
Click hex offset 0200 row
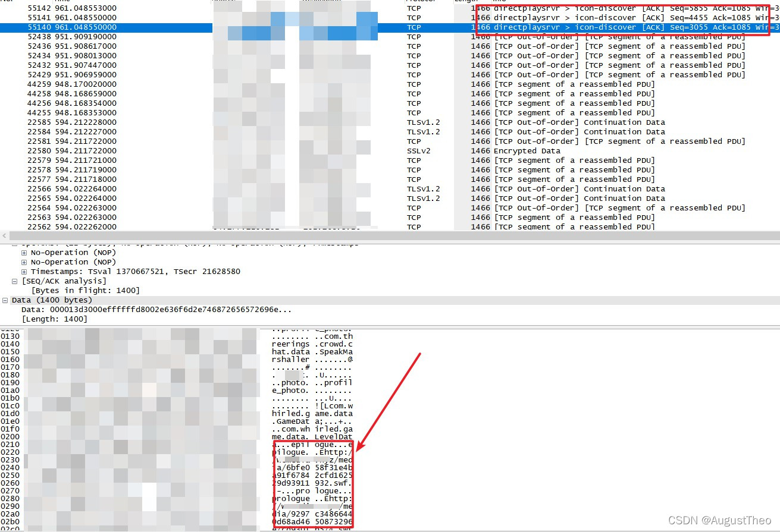pyautogui.click(x=10, y=437)
